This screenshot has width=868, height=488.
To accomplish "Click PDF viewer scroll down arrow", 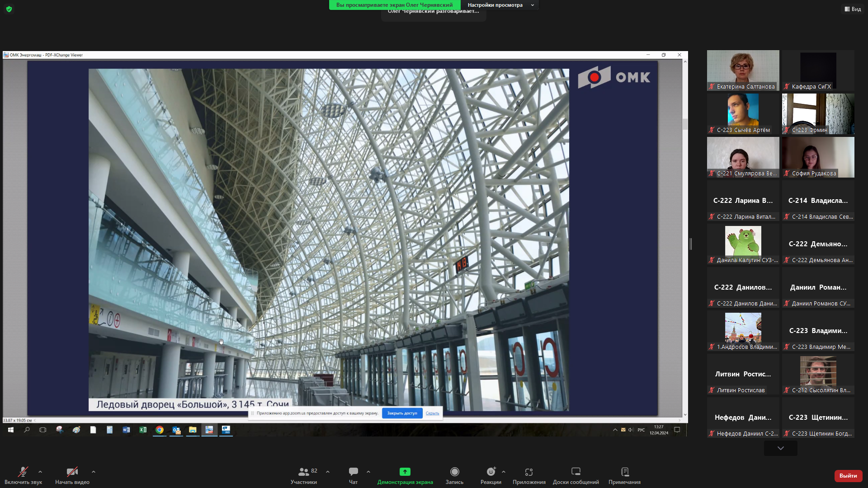I will pos(685,414).
